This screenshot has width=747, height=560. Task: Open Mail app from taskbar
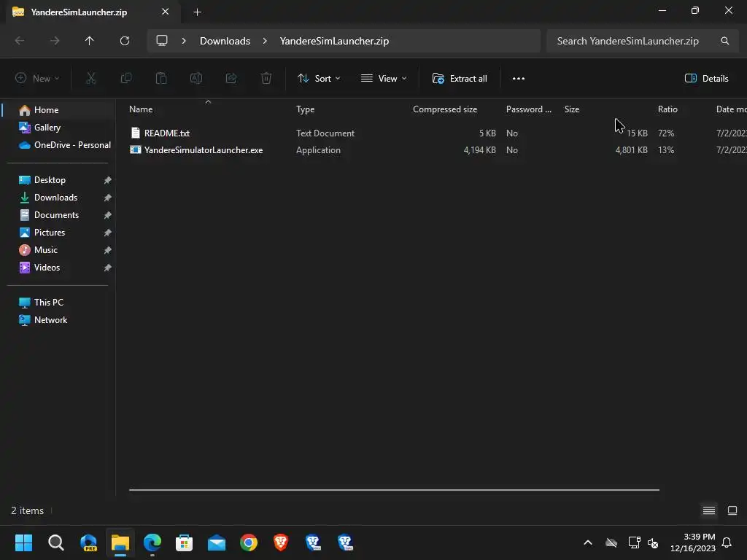coord(216,542)
